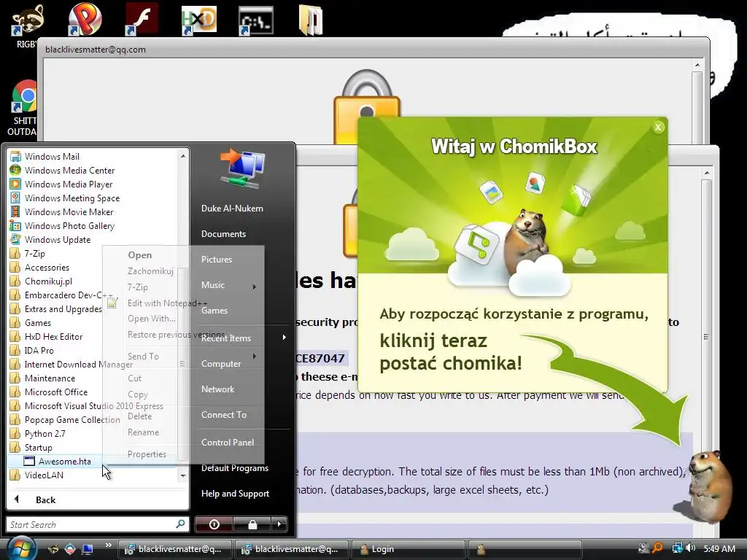Choose Open in the context menu
747x560 pixels.
point(139,254)
